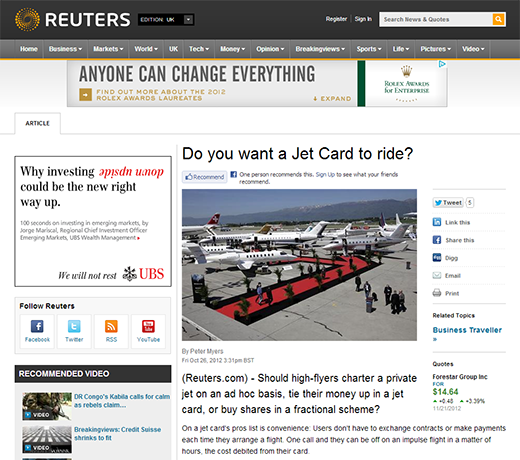Screen dimensions: 520x460
Task: Click the Sign In link
Action: 363,19
